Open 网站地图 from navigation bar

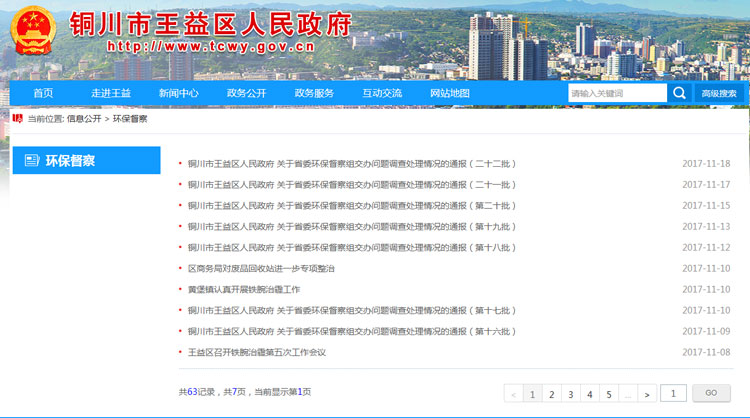tap(450, 93)
